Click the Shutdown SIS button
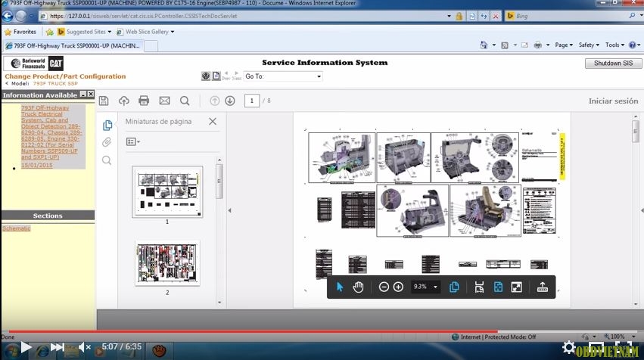This screenshot has height=360, width=644. click(x=612, y=64)
